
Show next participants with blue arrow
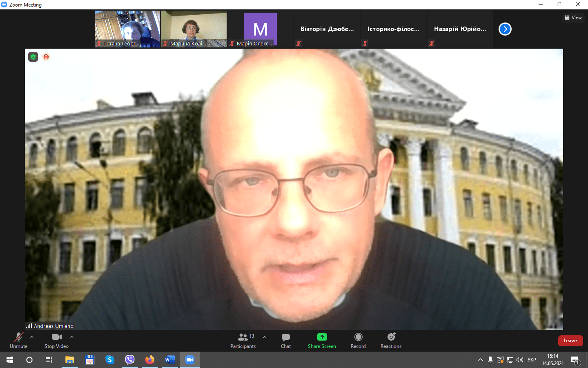click(x=505, y=29)
